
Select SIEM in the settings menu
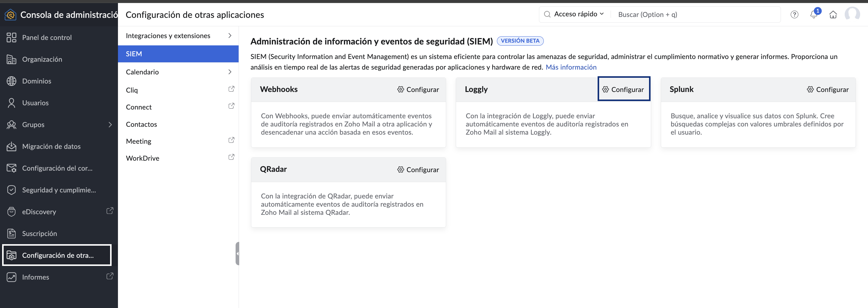click(178, 54)
